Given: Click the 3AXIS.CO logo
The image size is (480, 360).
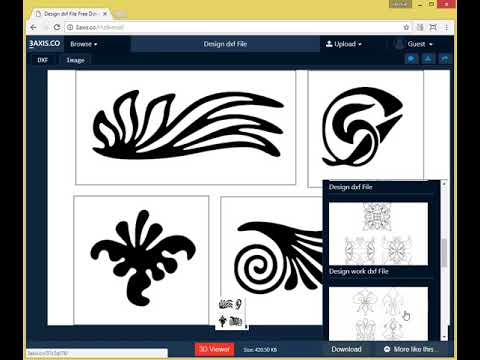Looking at the screenshot, I should coord(44,44).
